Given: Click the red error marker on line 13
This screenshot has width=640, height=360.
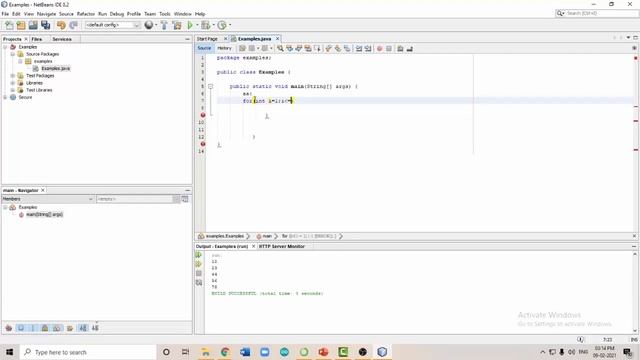Looking at the screenshot, I should coord(202,144).
